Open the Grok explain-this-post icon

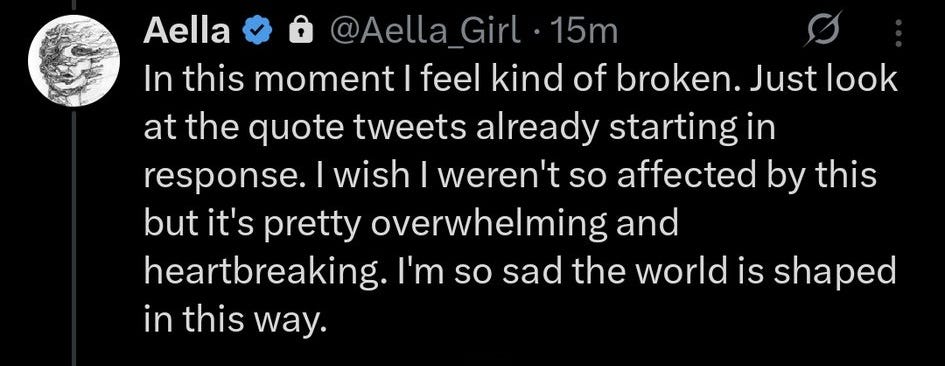823,31
